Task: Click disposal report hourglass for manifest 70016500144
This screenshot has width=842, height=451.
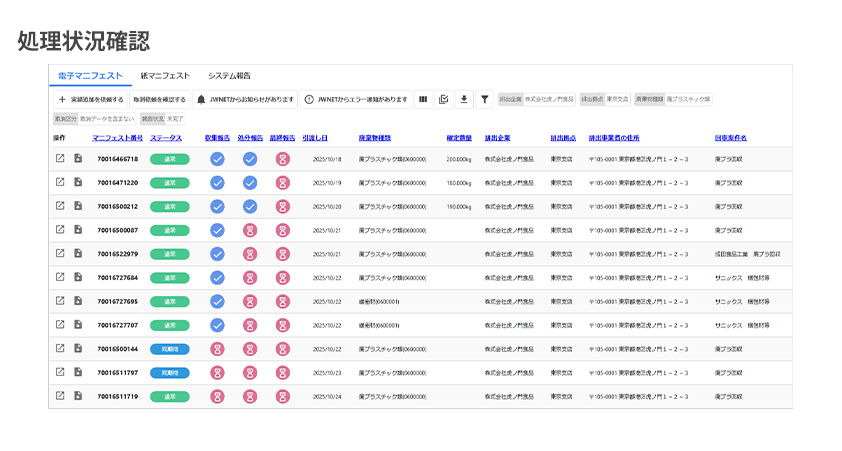Action: click(250, 349)
